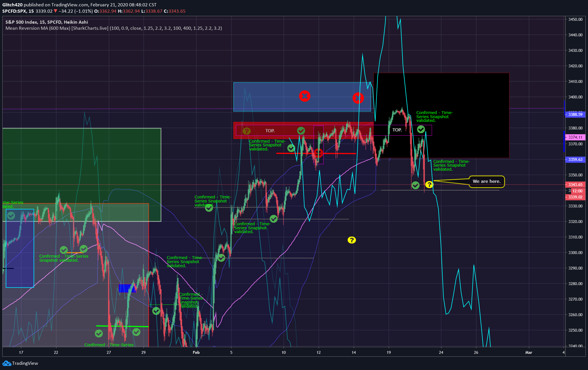Viewport: 588px width, 370px height.
Task: Click the 3400.00 price axis label
Action: pyautogui.click(x=575, y=97)
